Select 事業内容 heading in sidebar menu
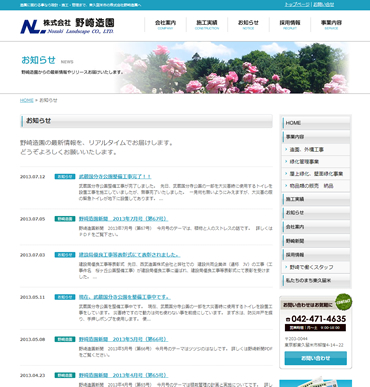 316,137
